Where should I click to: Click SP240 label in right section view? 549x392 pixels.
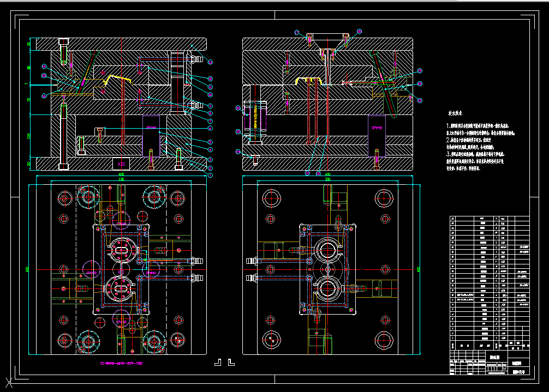click(x=377, y=128)
